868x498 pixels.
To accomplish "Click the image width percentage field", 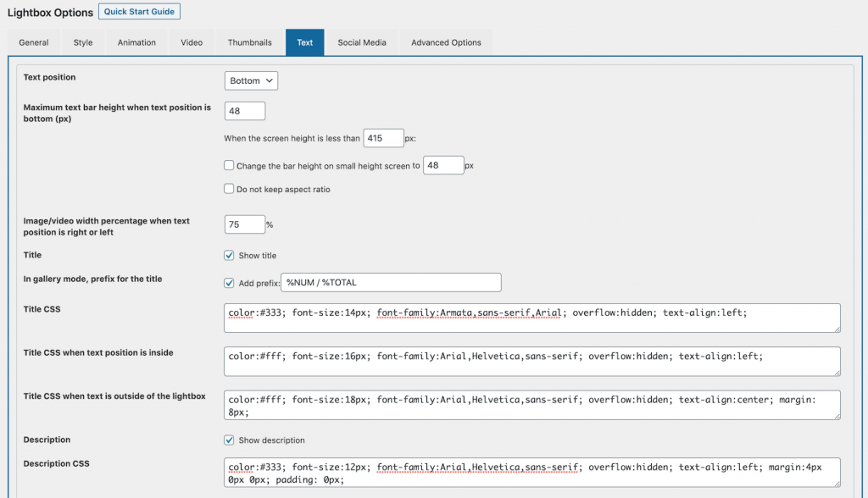I will (x=244, y=224).
